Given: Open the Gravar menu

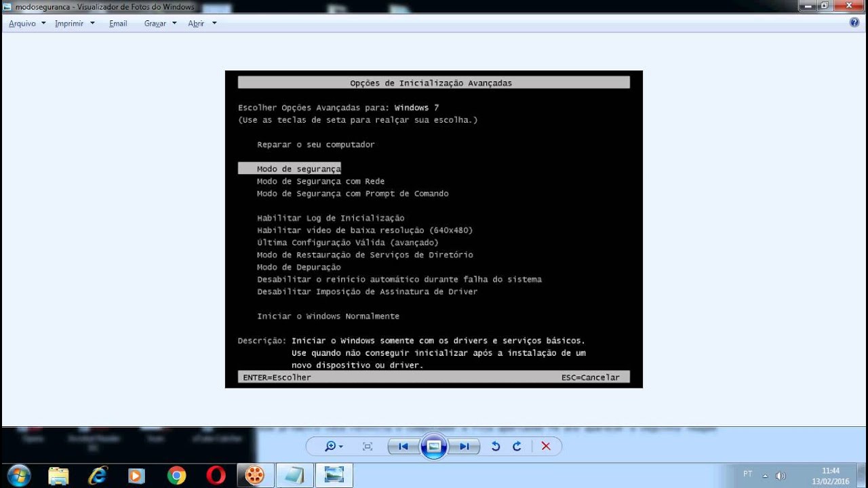Looking at the screenshot, I should tap(155, 23).
